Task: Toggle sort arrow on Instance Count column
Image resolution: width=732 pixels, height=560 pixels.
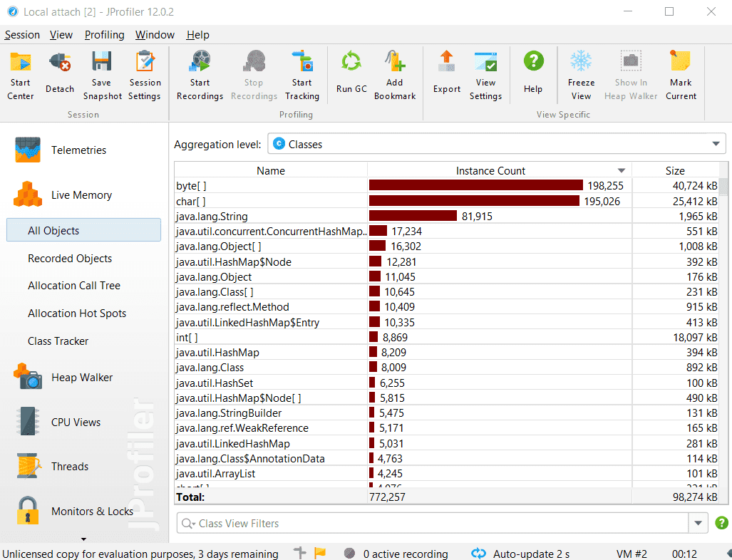Action: [x=622, y=170]
